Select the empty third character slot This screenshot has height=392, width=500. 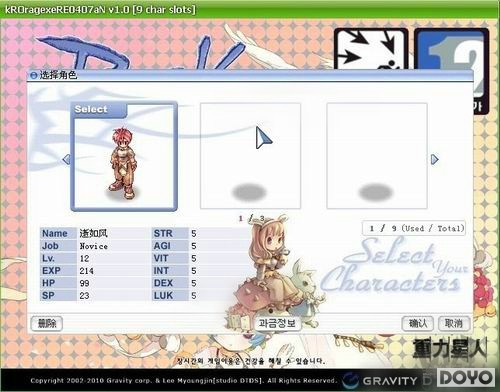click(377, 156)
